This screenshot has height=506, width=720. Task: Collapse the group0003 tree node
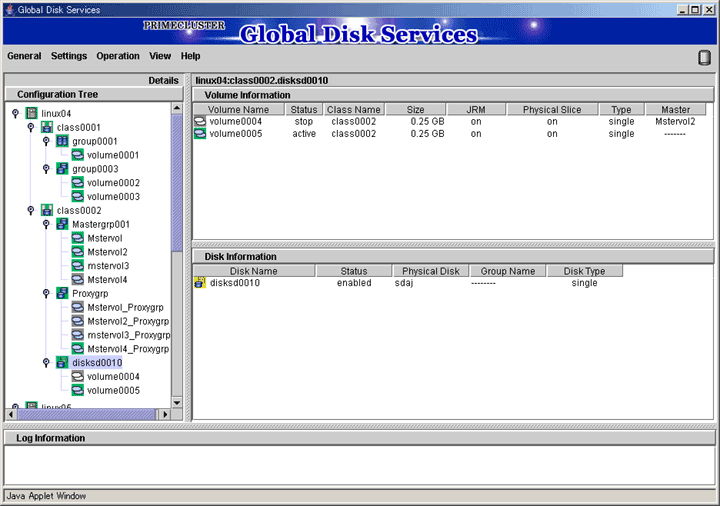coord(46,169)
